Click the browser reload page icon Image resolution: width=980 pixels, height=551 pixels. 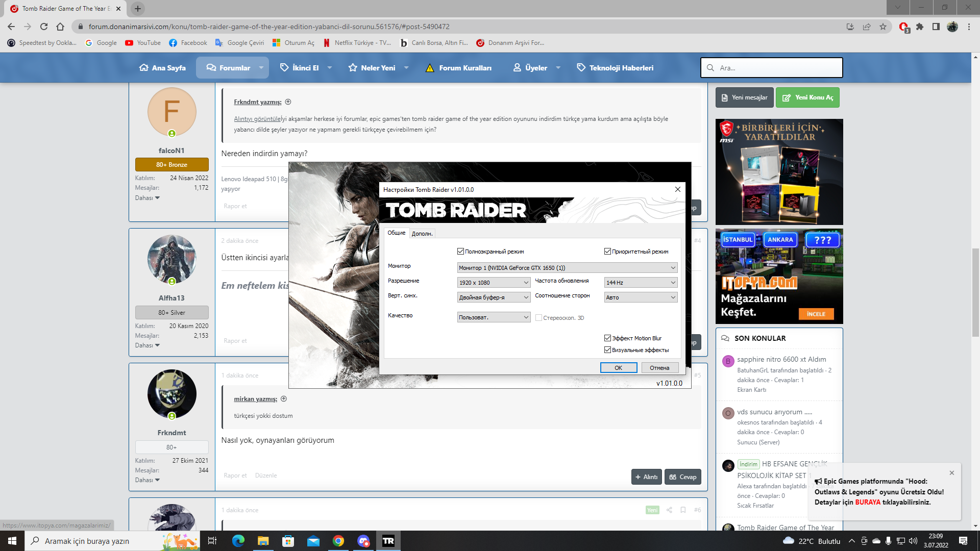point(44,27)
